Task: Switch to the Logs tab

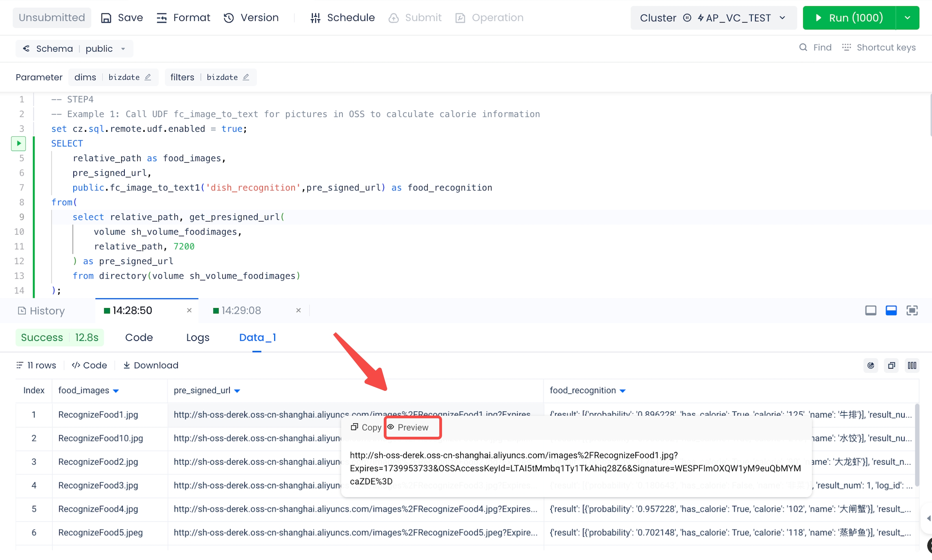Action: point(197,338)
